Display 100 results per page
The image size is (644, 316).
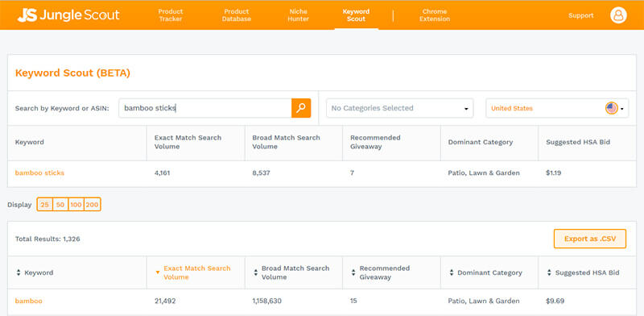coord(76,205)
